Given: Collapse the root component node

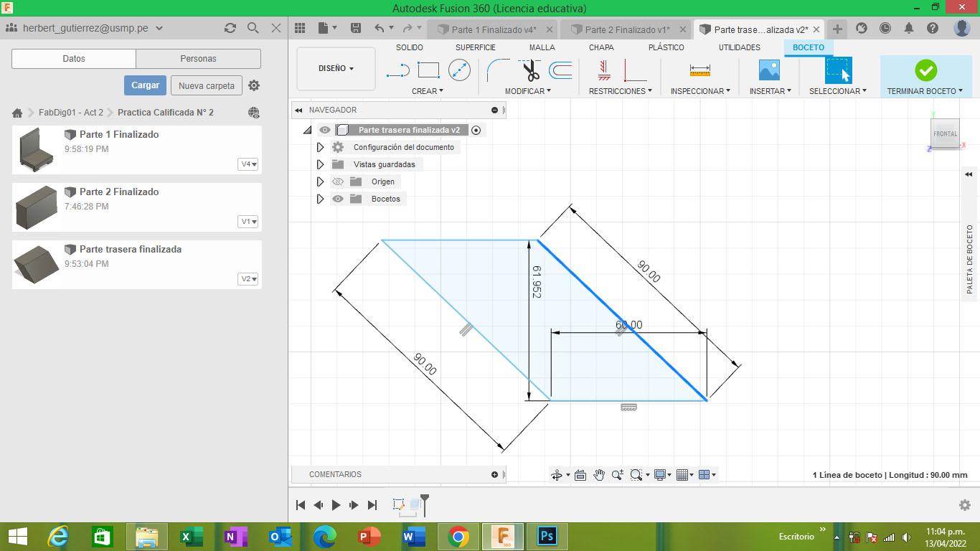Looking at the screenshot, I should coord(308,130).
